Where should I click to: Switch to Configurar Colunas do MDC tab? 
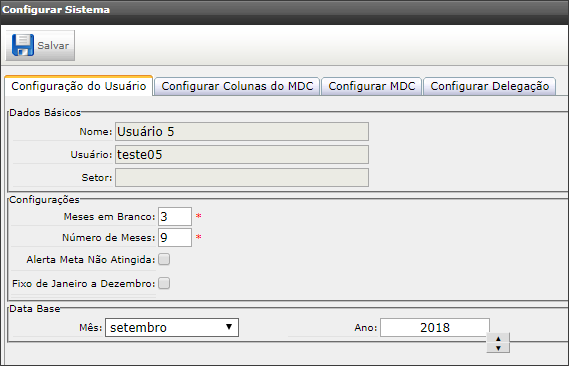click(x=237, y=86)
